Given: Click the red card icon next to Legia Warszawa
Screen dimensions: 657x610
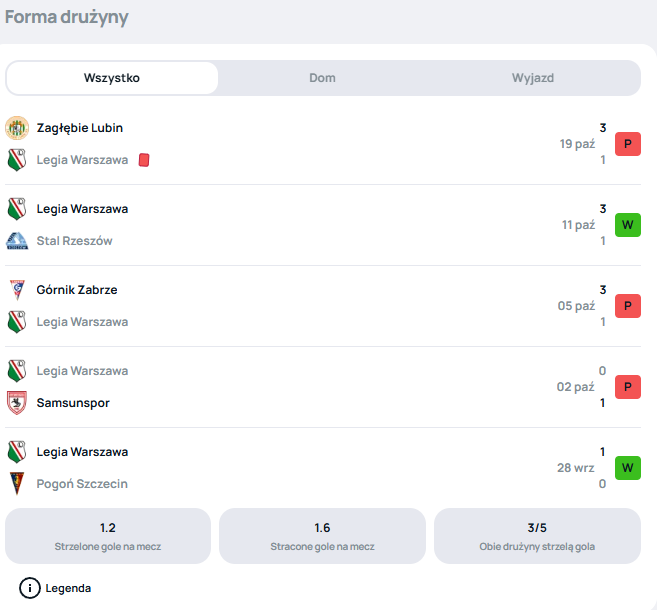Looking at the screenshot, I should (144, 160).
